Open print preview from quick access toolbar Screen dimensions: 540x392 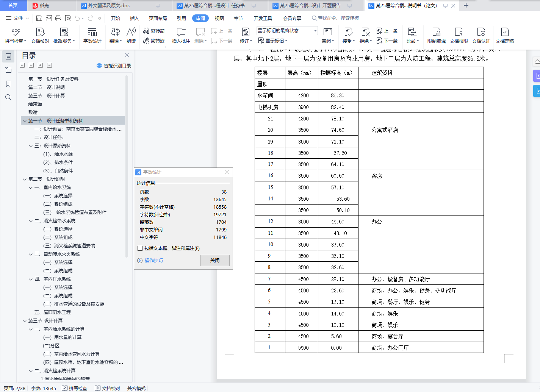(x=68, y=18)
